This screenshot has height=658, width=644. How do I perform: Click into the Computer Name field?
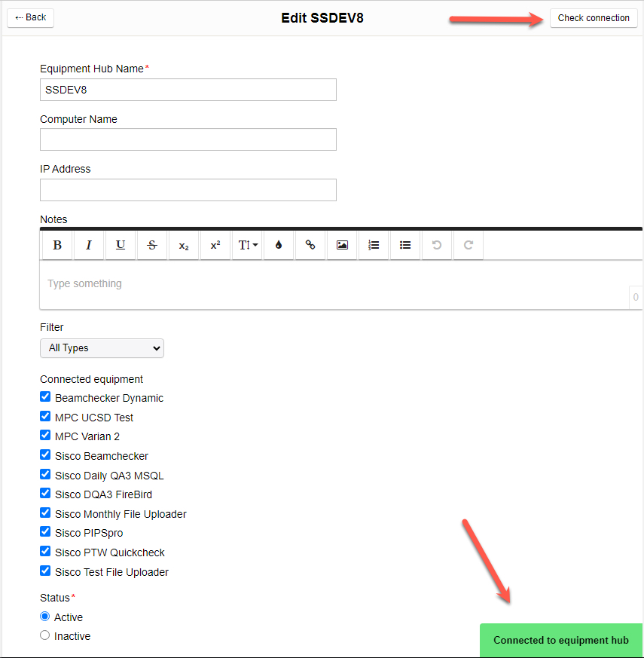click(188, 139)
